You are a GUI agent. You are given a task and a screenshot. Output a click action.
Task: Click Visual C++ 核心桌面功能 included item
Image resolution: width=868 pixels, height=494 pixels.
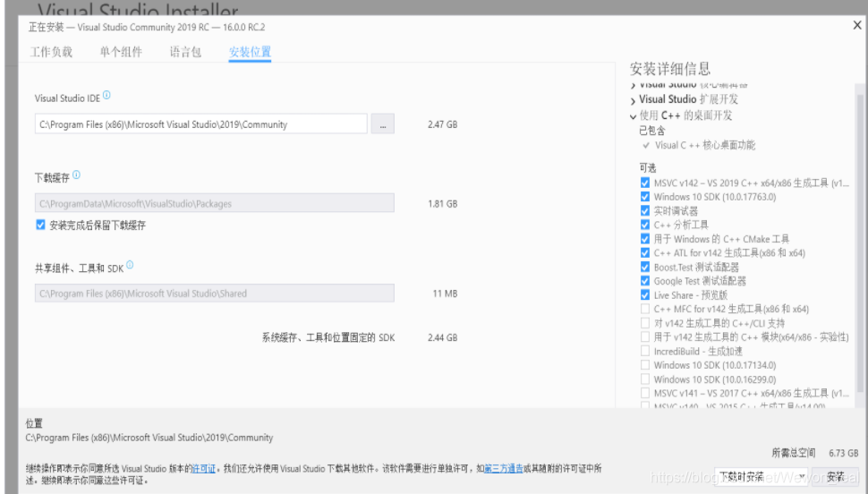tap(705, 145)
